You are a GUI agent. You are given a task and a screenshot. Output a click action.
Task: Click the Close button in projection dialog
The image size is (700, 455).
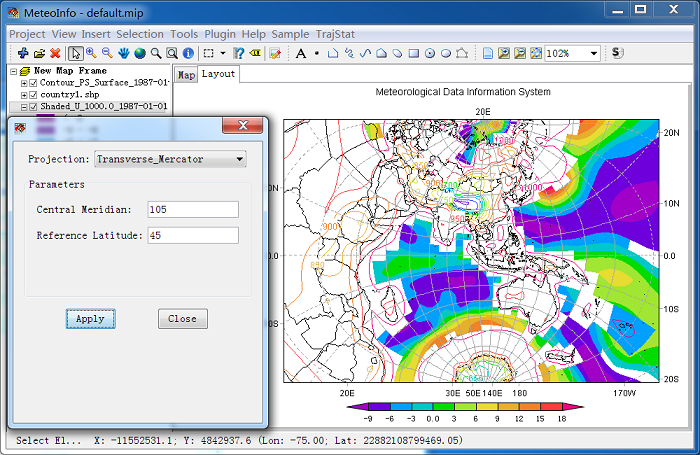pos(183,319)
